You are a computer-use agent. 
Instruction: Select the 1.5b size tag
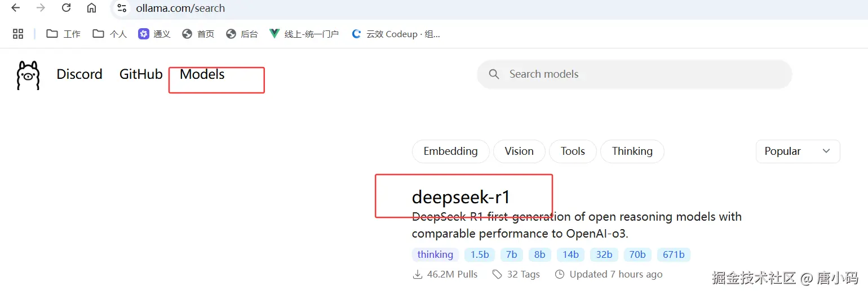point(480,254)
